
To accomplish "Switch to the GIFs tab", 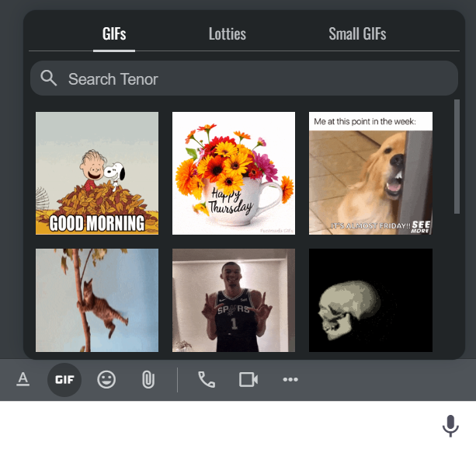I will point(114,34).
